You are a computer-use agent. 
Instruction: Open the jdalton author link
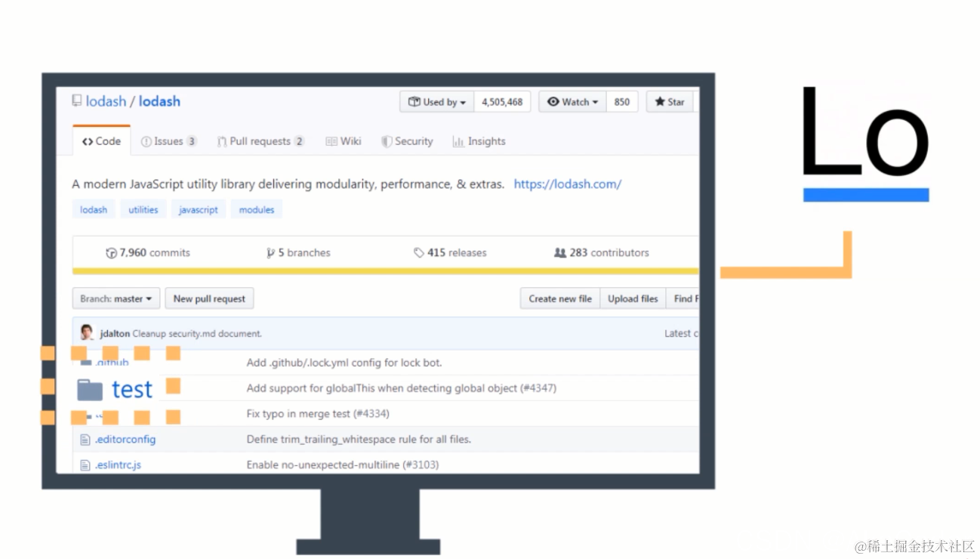tap(115, 334)
